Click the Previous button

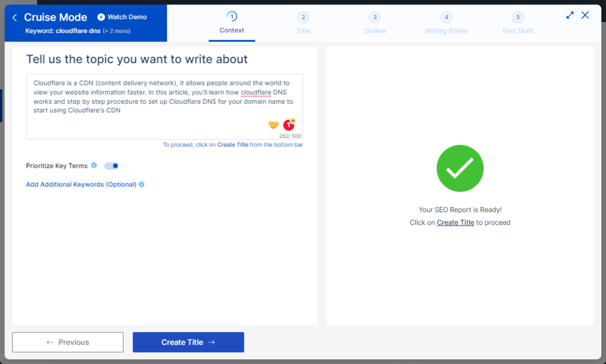68,342
